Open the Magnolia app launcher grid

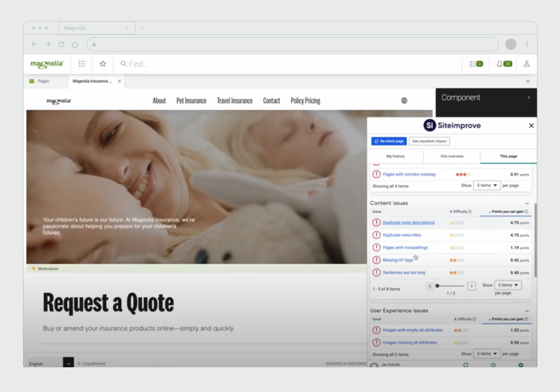[x=82, y=64]
